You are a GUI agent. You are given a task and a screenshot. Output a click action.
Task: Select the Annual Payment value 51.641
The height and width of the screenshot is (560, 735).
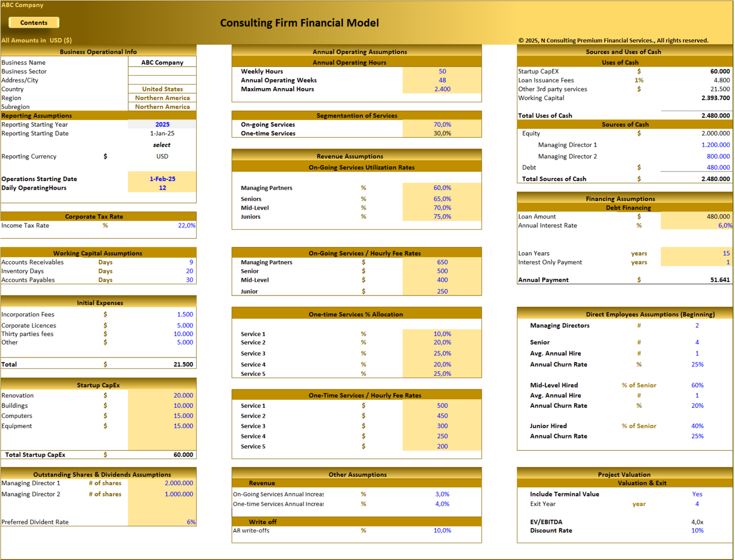(720, 280)
